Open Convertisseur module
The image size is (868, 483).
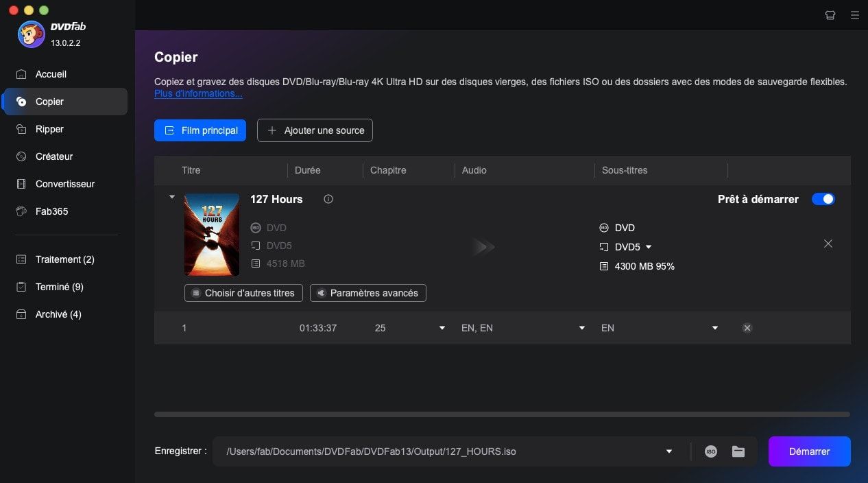(x=66, y=184)
